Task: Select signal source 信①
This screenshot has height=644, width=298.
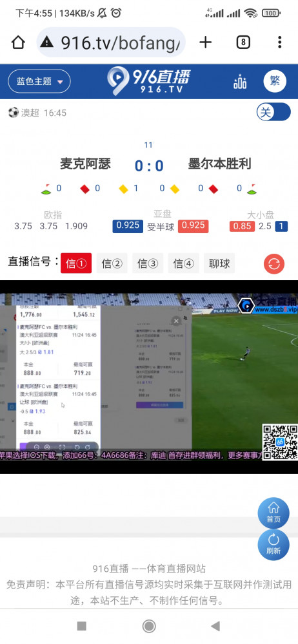Action: pos(76,263)
